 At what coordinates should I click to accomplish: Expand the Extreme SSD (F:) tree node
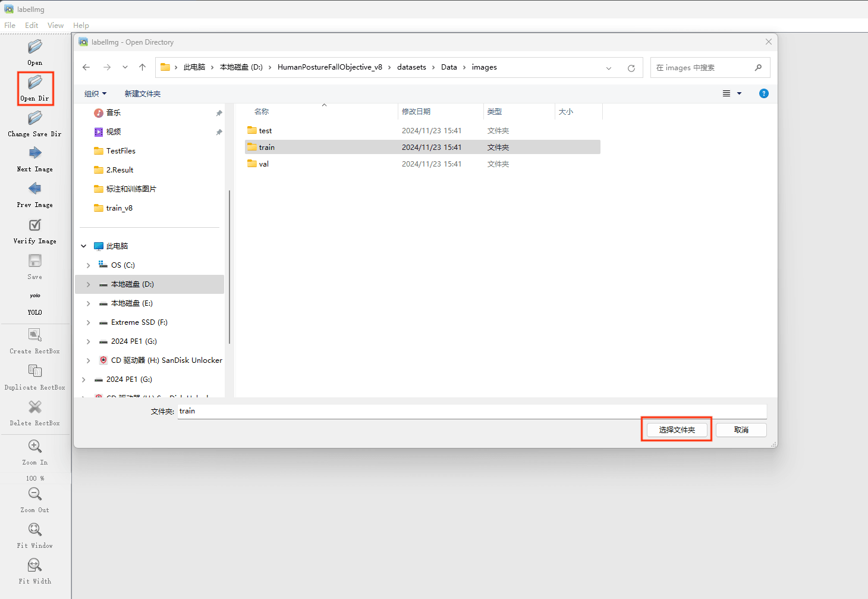pos(89,322)
